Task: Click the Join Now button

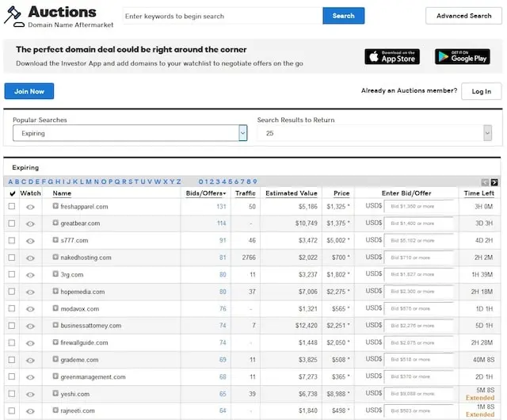Action: click(29, 91)
